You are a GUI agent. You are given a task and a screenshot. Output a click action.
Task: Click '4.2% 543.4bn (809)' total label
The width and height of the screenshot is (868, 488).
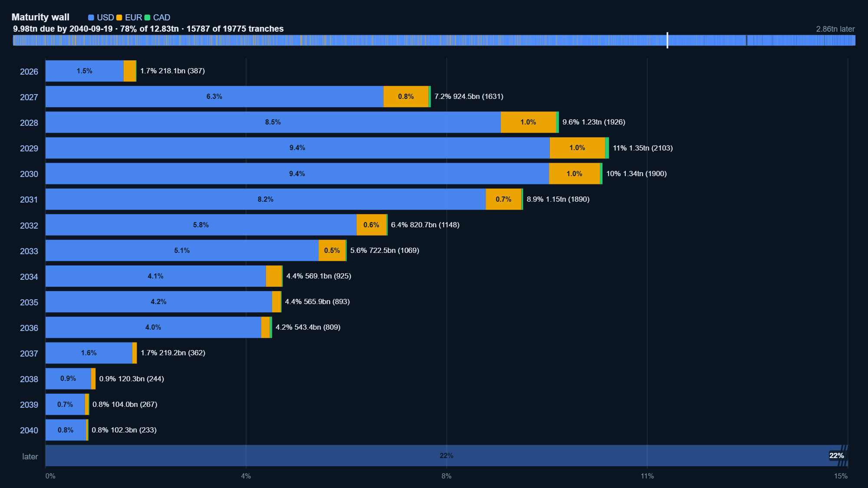click(308, 327)
